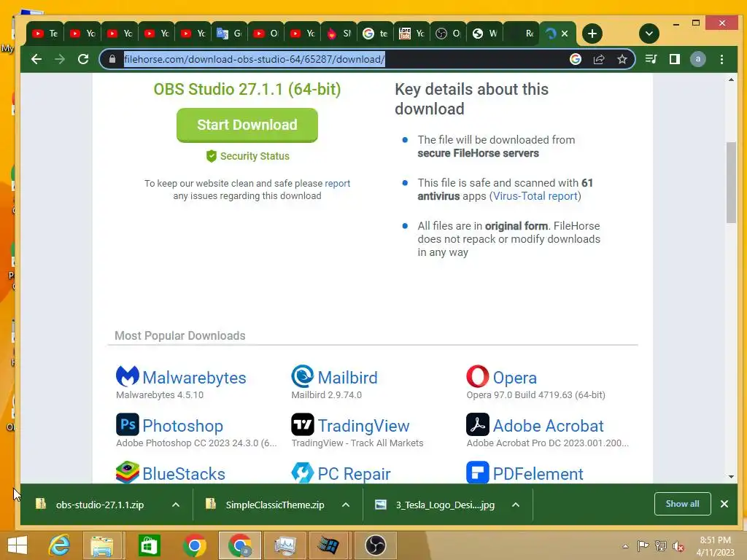The image size is (747, 560).
Task: Open the Adobe Acrobat download link
Action: click(548, 426)
